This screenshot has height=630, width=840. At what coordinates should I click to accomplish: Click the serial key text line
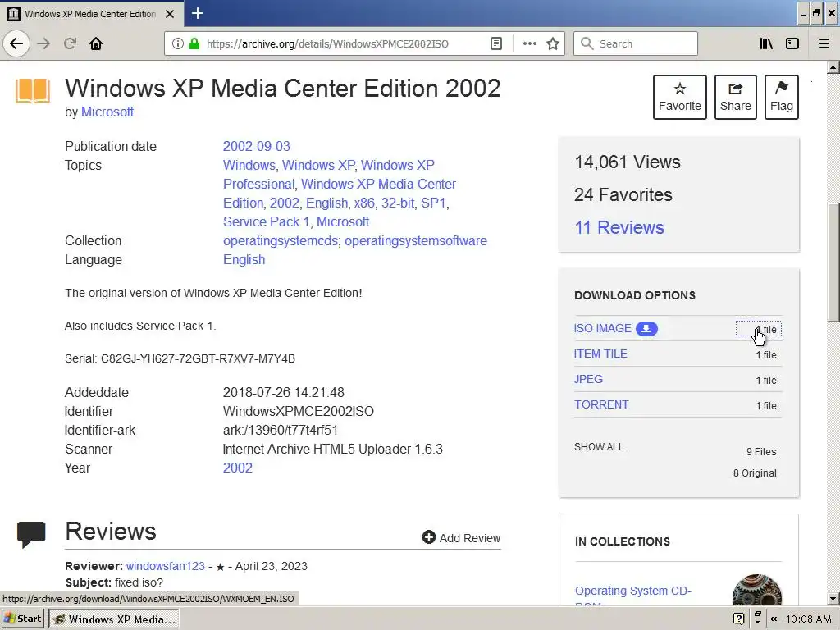coord(180,358)
